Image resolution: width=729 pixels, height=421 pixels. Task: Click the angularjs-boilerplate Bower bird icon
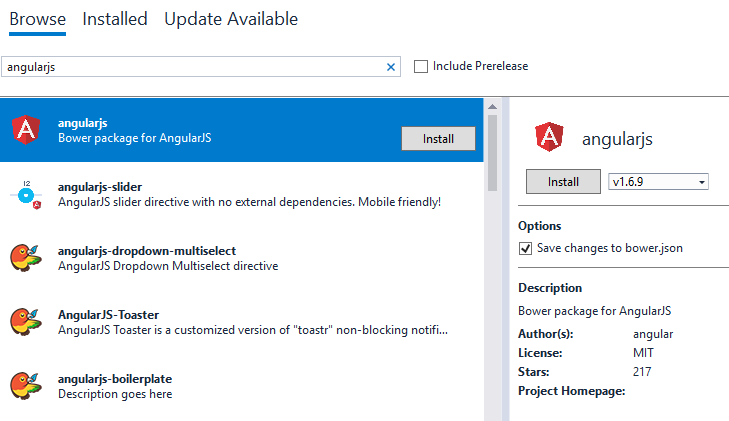click(x=25, y=385)
